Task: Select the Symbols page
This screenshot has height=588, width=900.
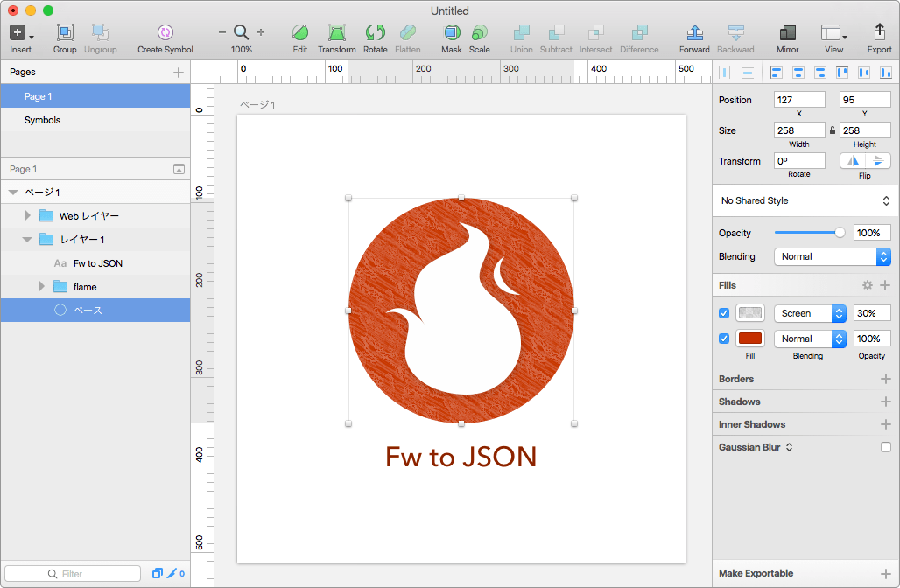Action: [42, 120]
